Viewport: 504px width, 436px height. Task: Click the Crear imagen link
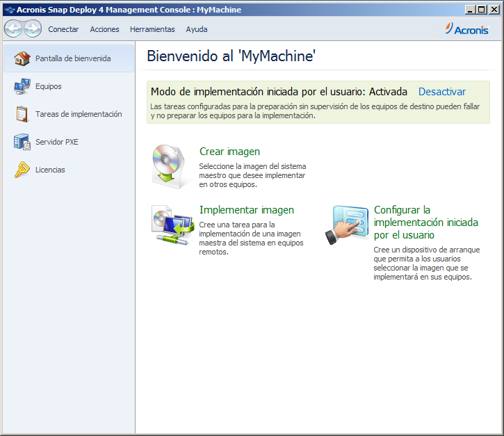pos(229,152)
